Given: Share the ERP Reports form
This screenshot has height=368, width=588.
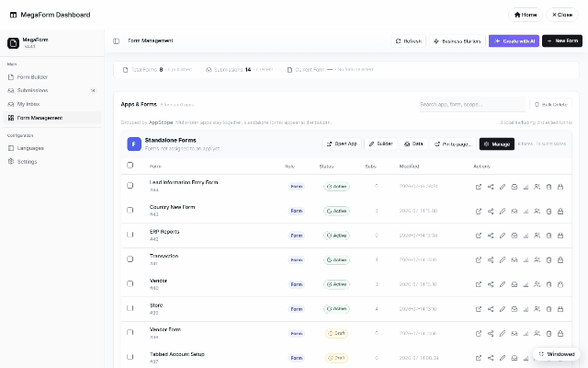Looking at the screenshot, I should (x=491, y=236).
